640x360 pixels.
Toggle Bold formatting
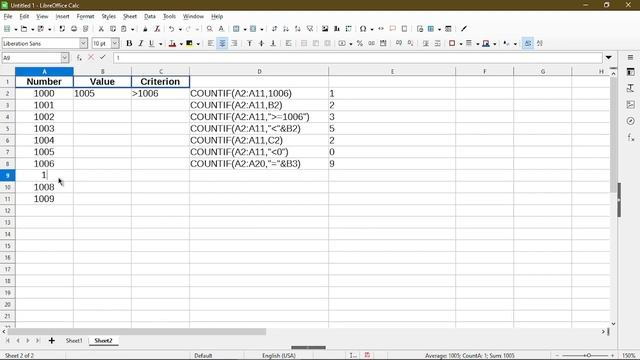129,43
